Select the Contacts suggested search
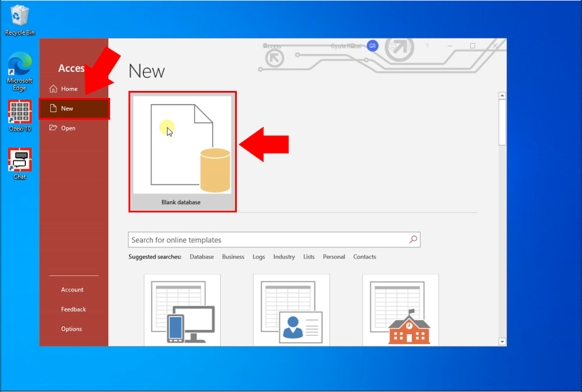Screen dimensions: 582x392 click(x=364, y=257)
